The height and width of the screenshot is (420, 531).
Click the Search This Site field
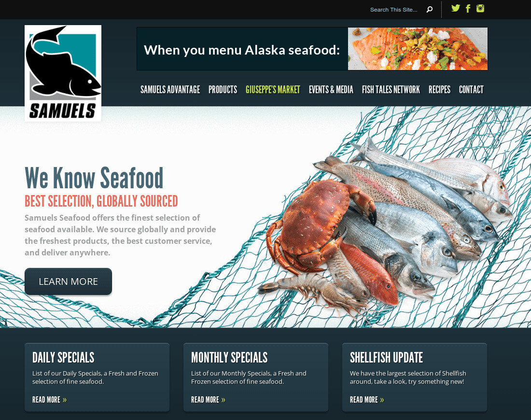(393, 10)
